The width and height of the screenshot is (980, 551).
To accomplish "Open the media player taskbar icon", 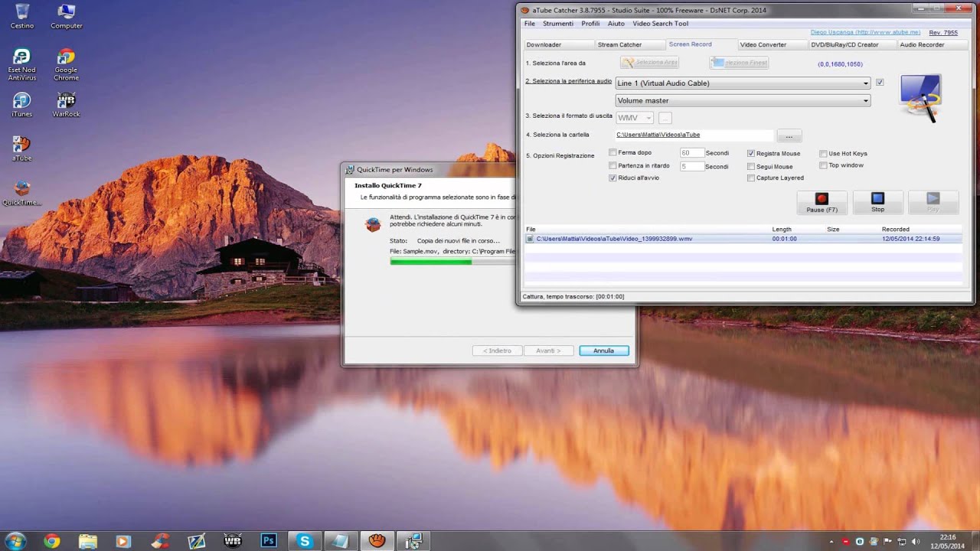I will coord(123,541).
